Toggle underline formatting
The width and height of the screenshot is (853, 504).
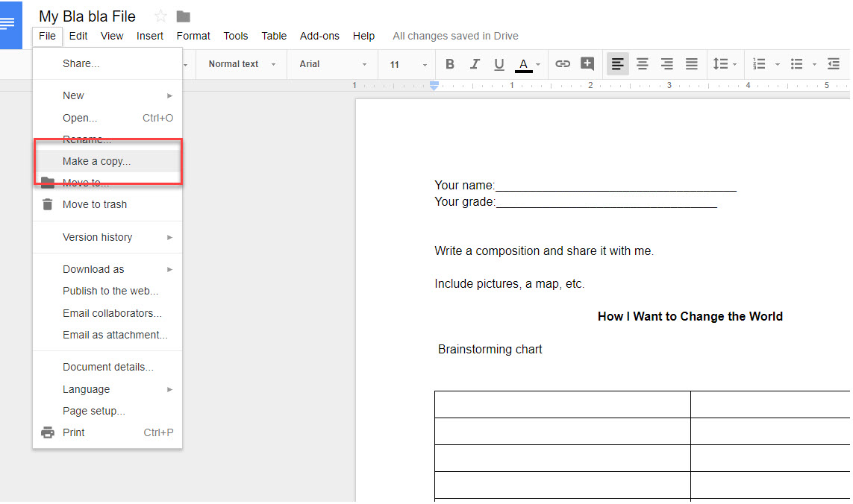point(499,64)
